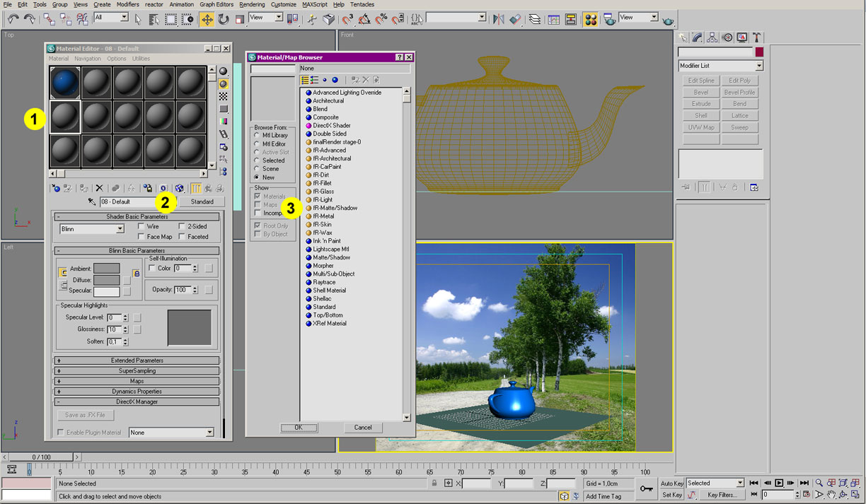Click the Diffuse color swatch
The width and height of the screenshot is (866, 504).
click(x=107, y=281)
